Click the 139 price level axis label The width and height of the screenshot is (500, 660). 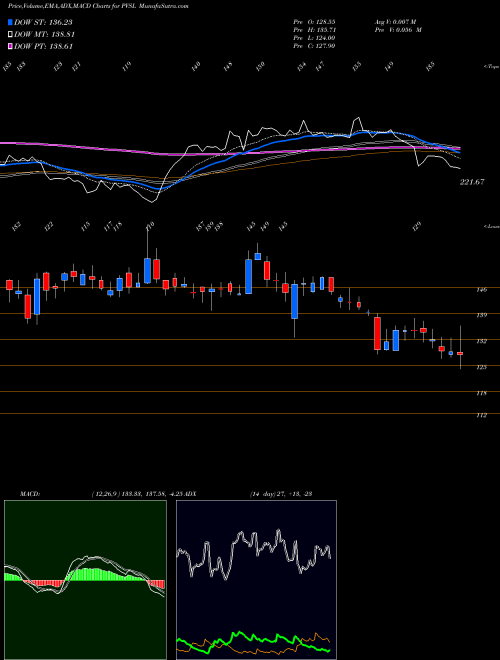click(x=482, y=315)
